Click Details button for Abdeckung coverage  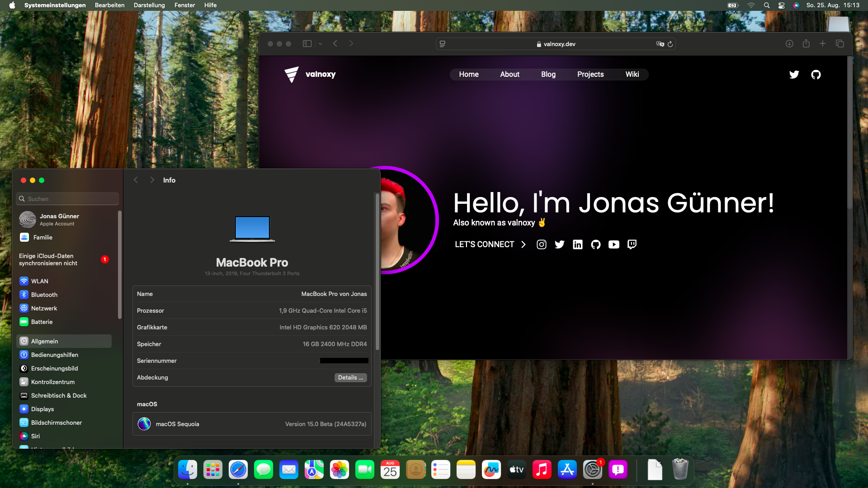click(350, 377)
